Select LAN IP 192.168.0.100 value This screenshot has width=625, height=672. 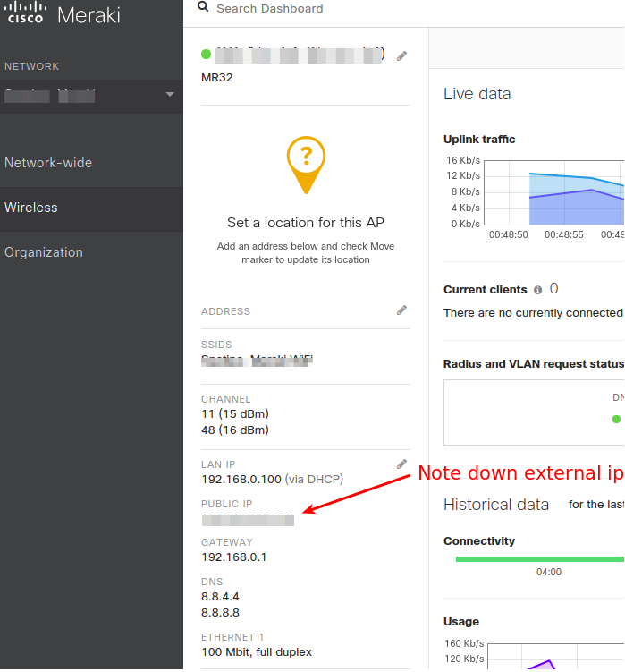pyautogui.click(x=241, y=480)
